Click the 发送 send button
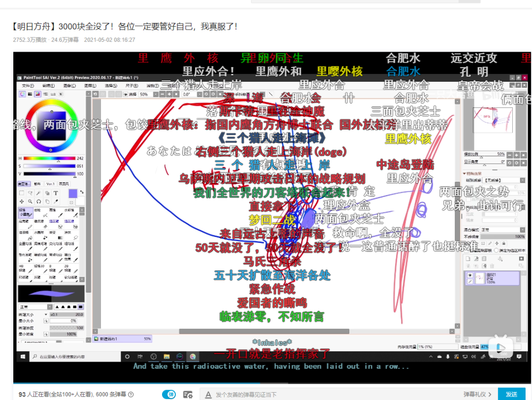The height and width of the screenshot is (400, 532). tap(511, 394)
